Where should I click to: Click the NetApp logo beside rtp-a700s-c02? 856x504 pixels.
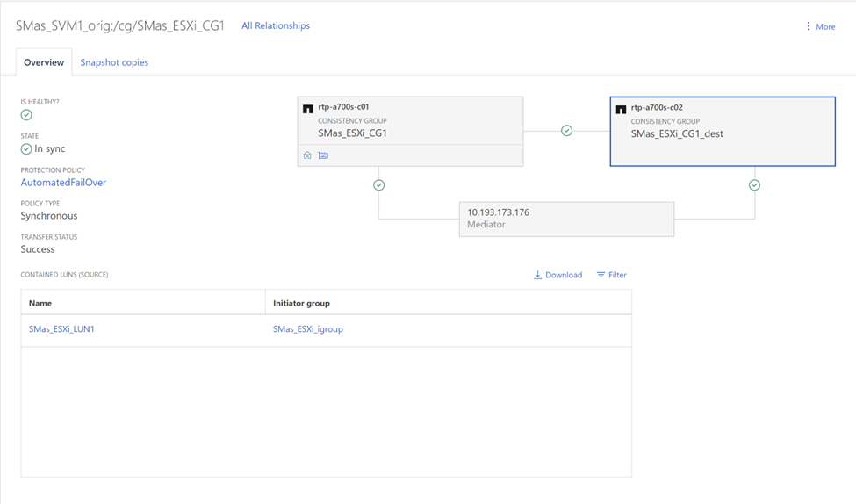(621, 109)
